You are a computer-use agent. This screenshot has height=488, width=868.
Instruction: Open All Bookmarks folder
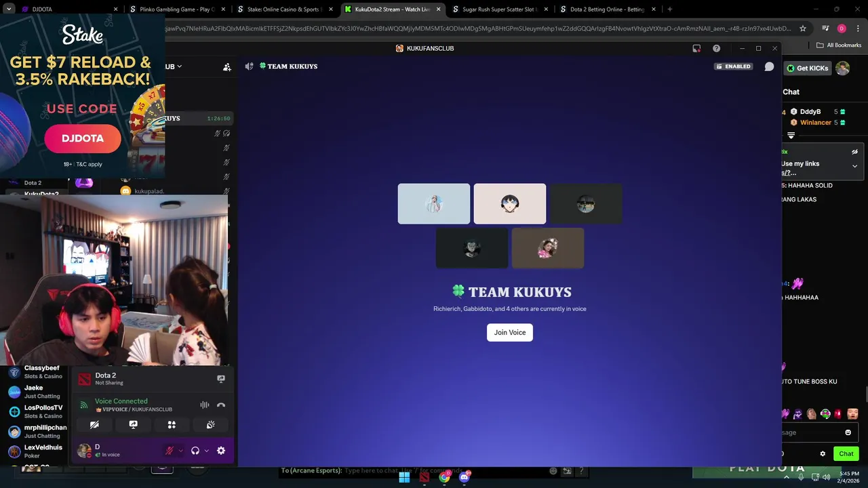point(839,45)
